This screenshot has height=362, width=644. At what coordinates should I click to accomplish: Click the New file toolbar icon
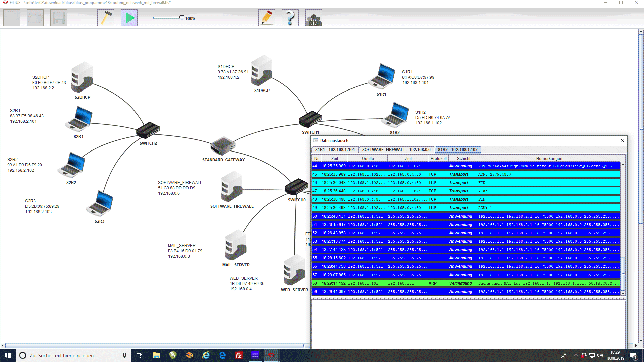pyautogui.click(x=12, y=18)
